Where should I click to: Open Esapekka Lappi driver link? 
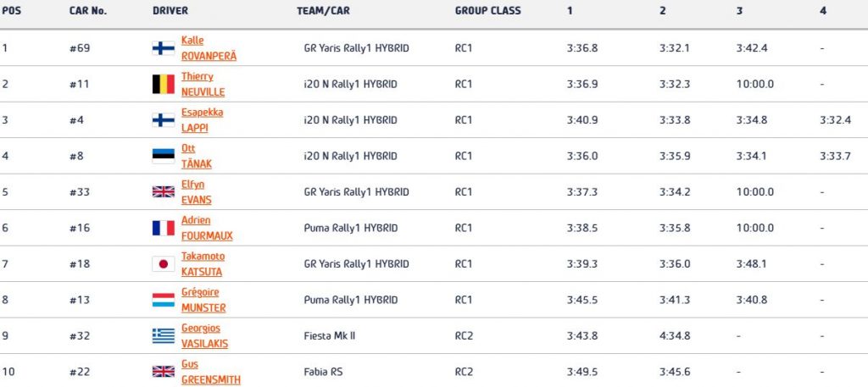202,120
